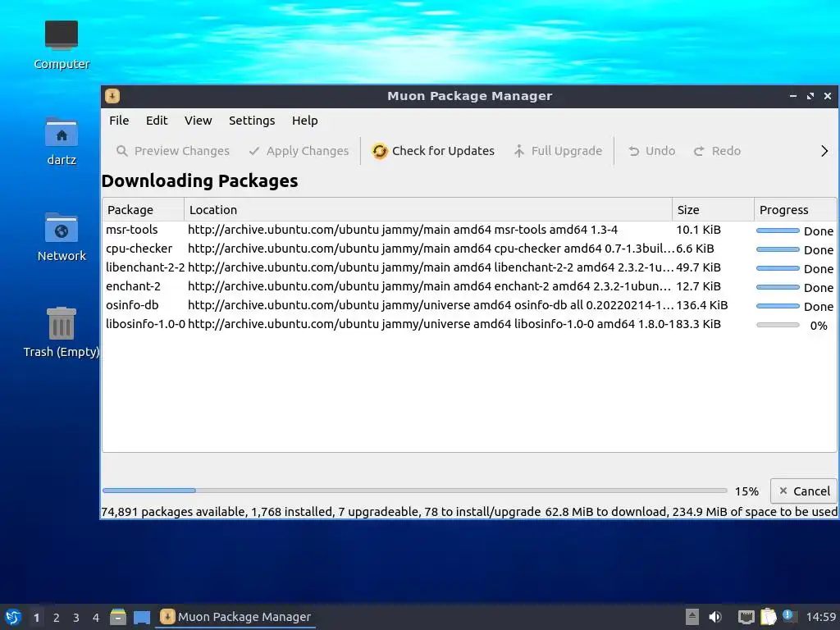Open the volume control tray icon
Screen dimensions: 840x630
click(715, 617)
